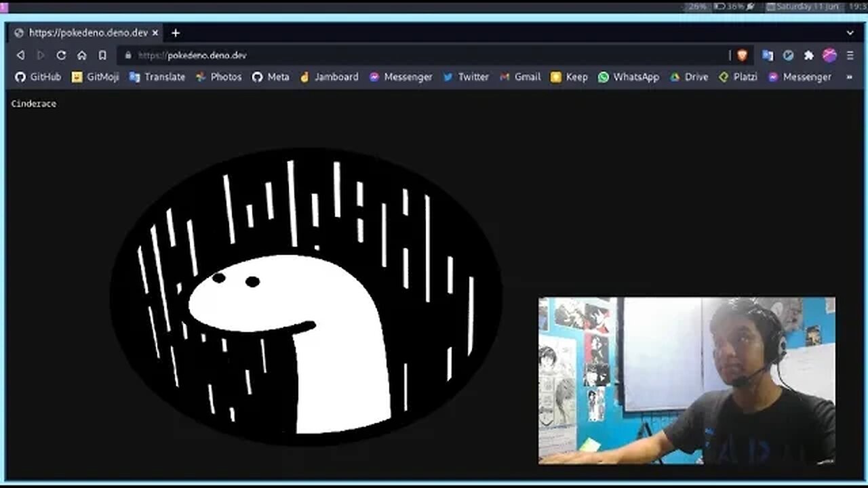Open the extensions puzzle-piece icon
This screenshot has width=868, height=488.
pyautogui.click(x=808, y=56)
